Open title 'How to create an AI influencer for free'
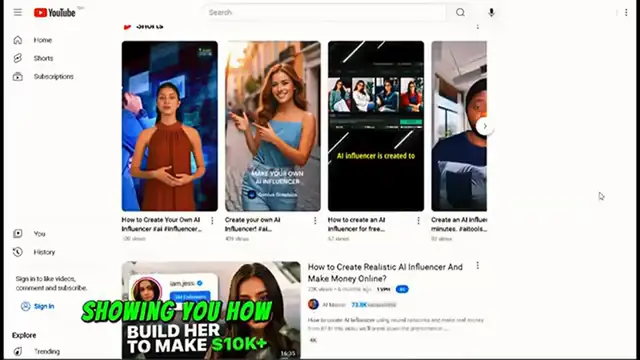Image resolution: width=640 pixels, height=360 pixels. (x=357, y=224)
